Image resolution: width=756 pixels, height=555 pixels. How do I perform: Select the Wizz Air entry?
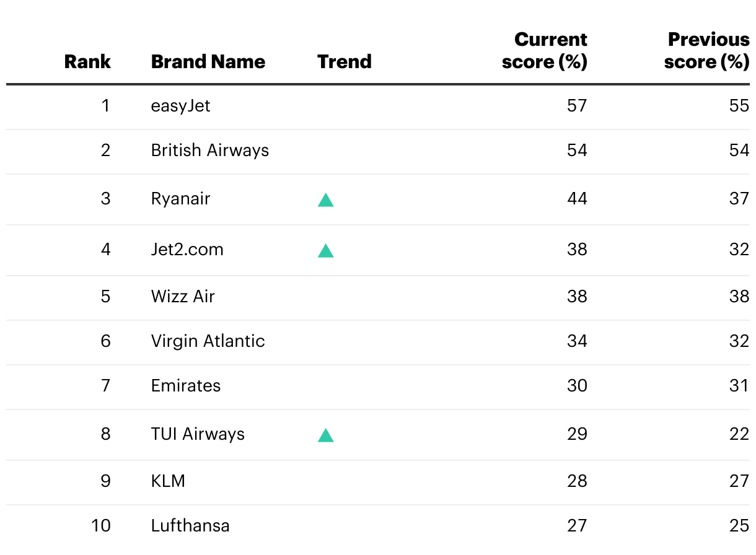(x=183, y=296)
